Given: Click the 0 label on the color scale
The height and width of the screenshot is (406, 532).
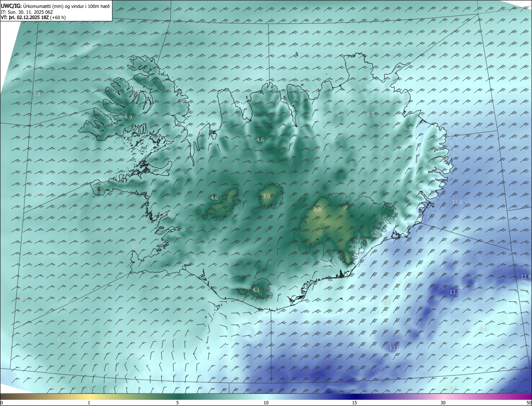Looking at the screenshot, I should 2,403.
